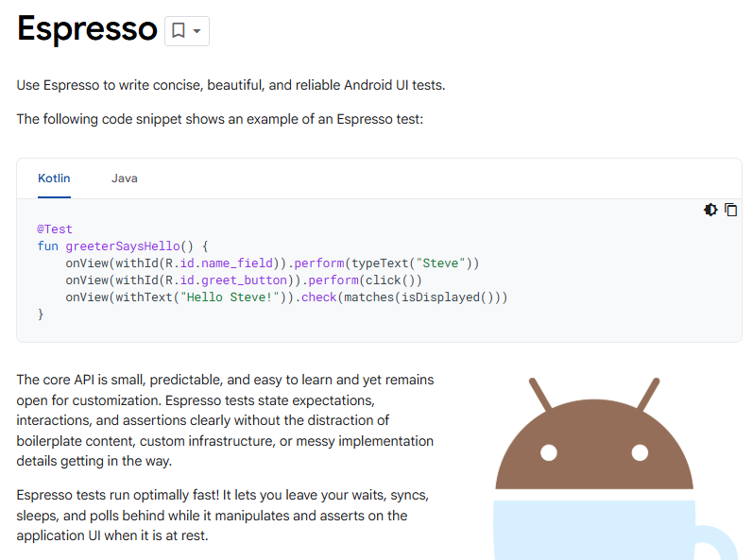Click the closing brace of the code block

click(41, 314)
